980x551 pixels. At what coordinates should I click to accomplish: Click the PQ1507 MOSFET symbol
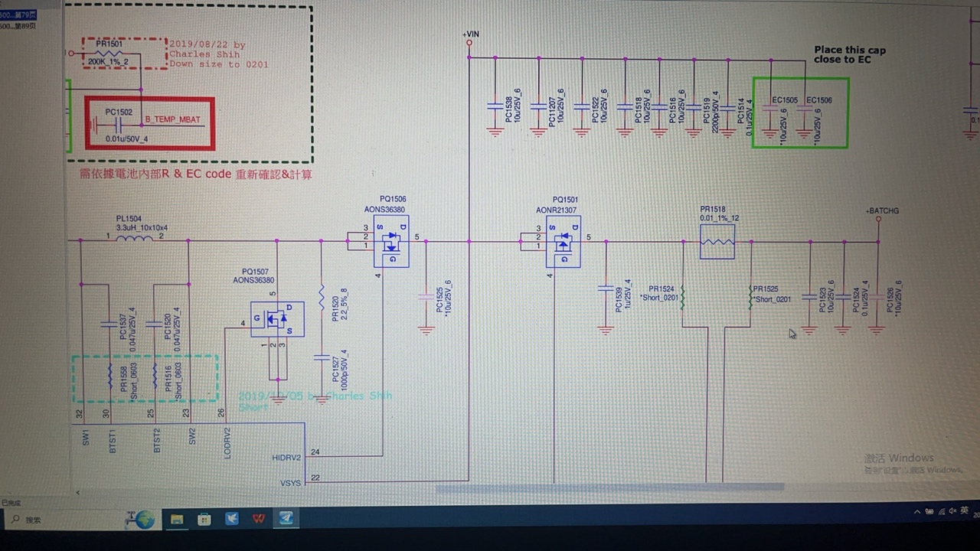[x=277, y=318]
